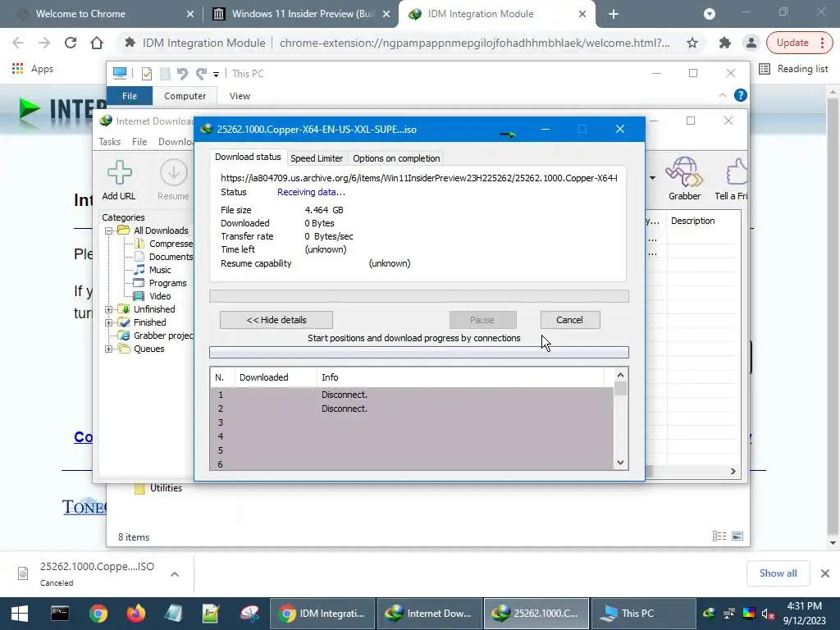Select connection row 1 showing Disconnect
Screen dimensions: 840x630
pos(412,395)
